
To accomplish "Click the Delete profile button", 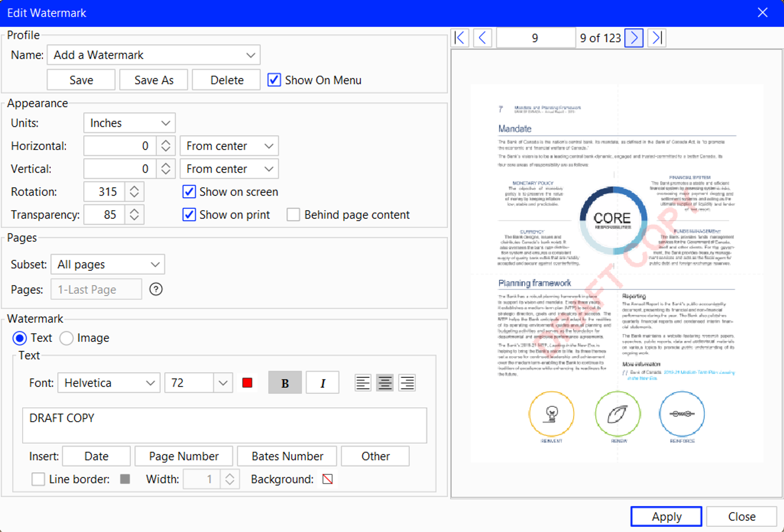I will (x=226, y=79).
